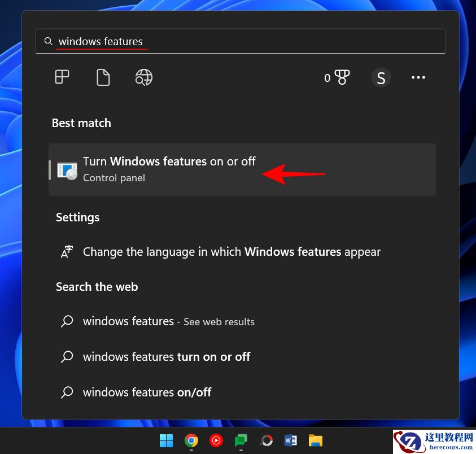Open the ellipsis options menu
476x454 pixels.
418,77
